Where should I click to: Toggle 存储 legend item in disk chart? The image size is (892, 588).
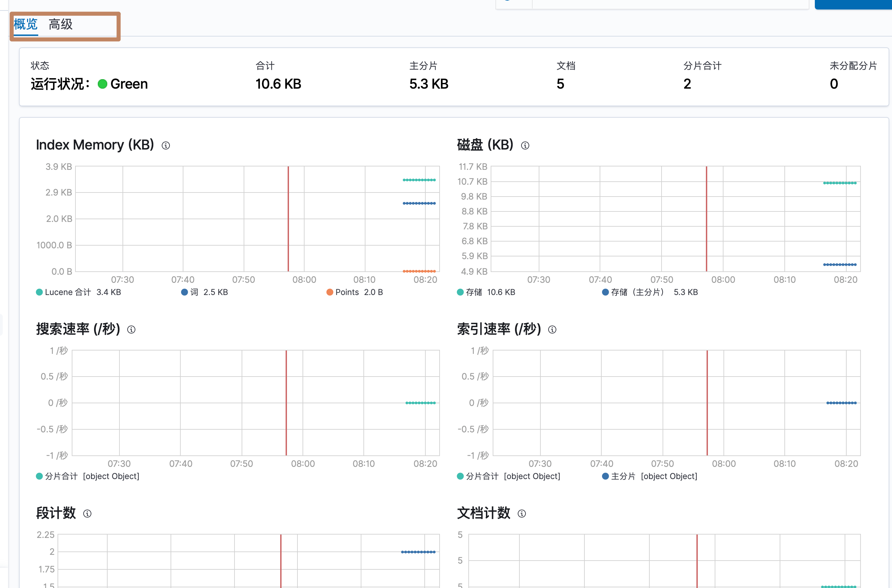pyautogui.click(x=473, y=292)
